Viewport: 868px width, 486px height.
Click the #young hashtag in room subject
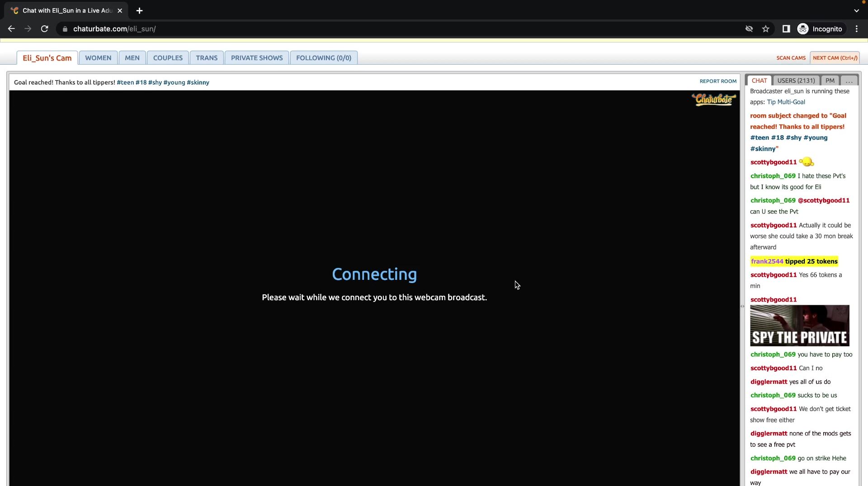(x=174, y=82)
